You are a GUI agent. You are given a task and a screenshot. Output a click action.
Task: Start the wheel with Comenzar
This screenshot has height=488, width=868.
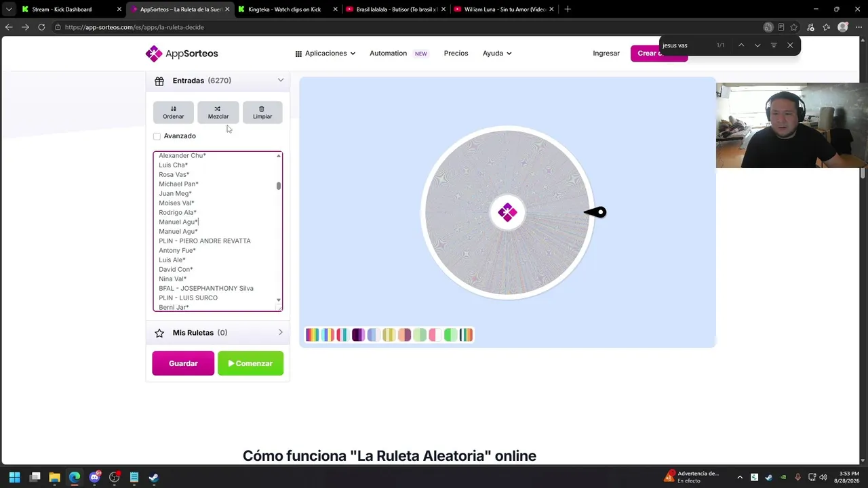(x=250, y=363)
